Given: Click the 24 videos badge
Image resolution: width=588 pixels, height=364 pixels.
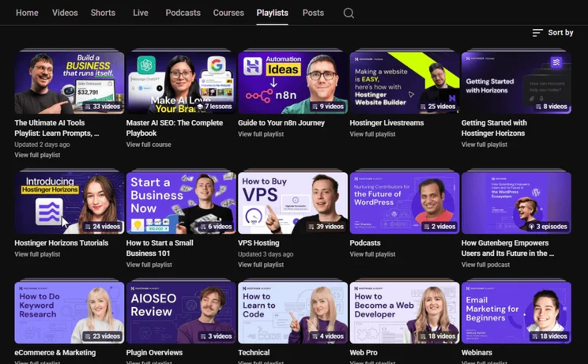Looking at the screenshot, I should [x=103, y=227].
